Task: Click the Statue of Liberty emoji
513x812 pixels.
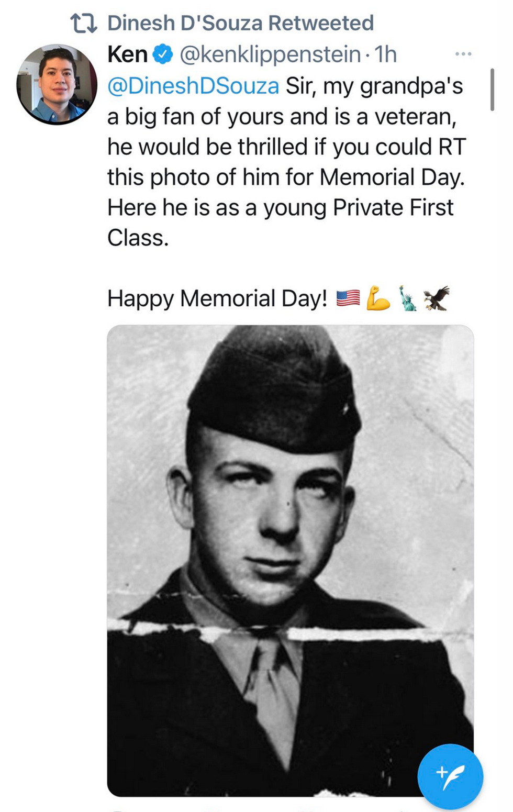Action: point(407,298)
